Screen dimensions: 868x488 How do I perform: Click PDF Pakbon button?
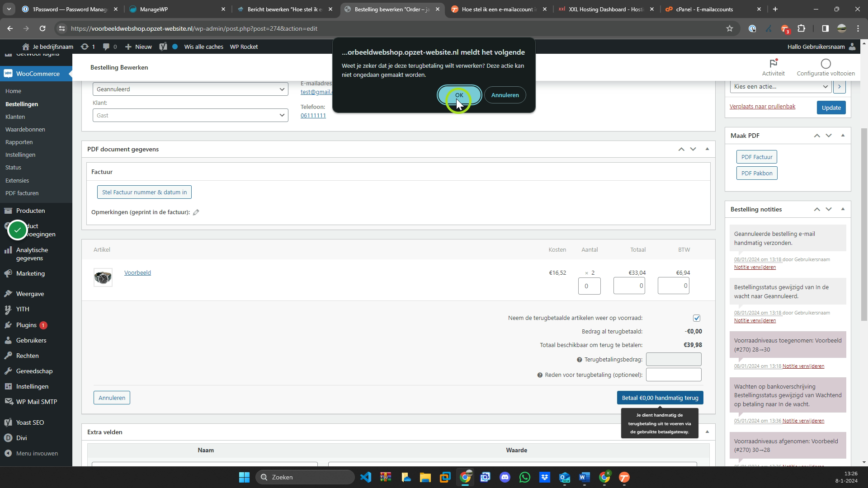pyautogui.click(x=757, y=173)
